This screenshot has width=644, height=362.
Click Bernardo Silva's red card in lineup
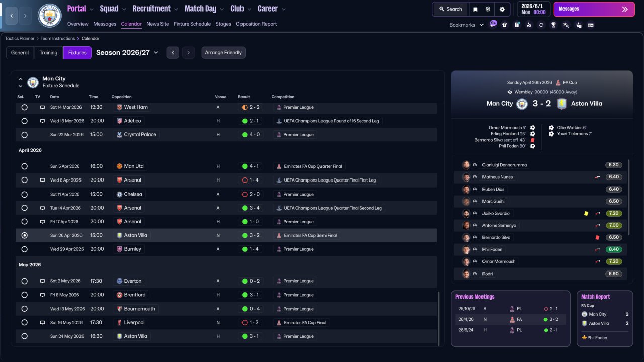597,237
